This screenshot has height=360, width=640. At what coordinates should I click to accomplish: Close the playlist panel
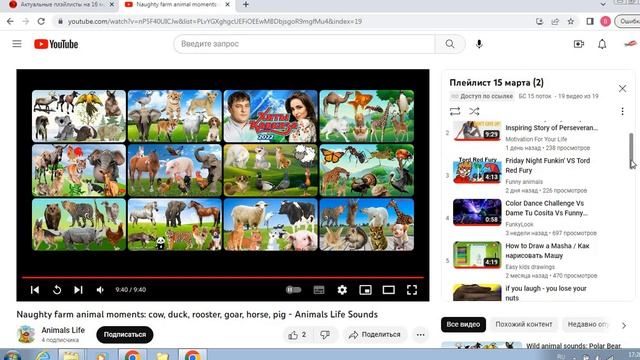point(622,89)
